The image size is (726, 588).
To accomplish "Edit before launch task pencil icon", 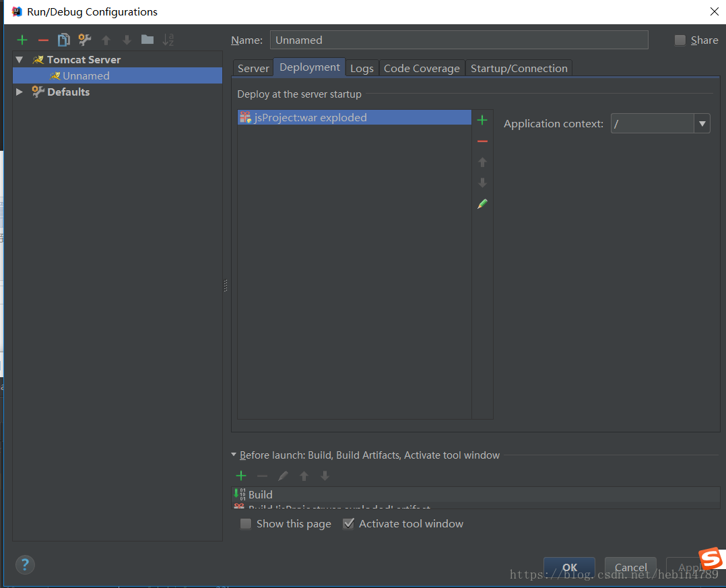I will coord(283,476).
